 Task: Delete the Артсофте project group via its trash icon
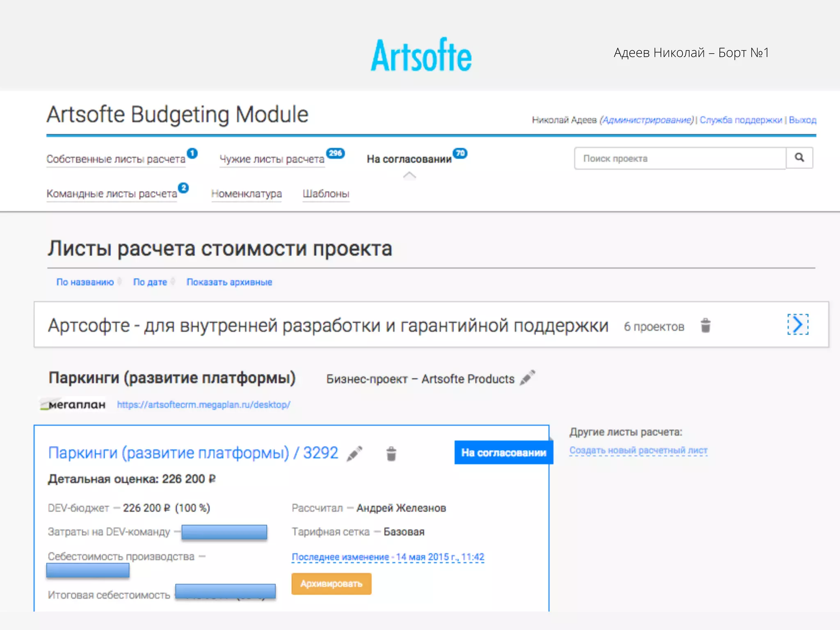[705, 326]
